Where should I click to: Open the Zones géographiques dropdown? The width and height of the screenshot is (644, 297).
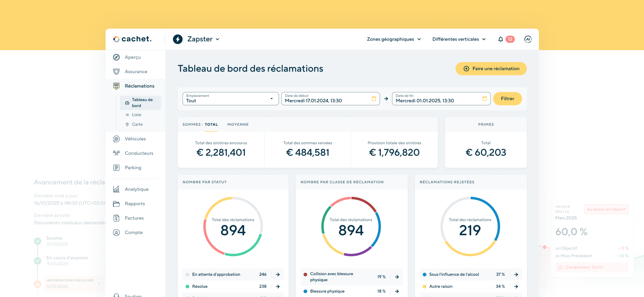click(394, 39)
